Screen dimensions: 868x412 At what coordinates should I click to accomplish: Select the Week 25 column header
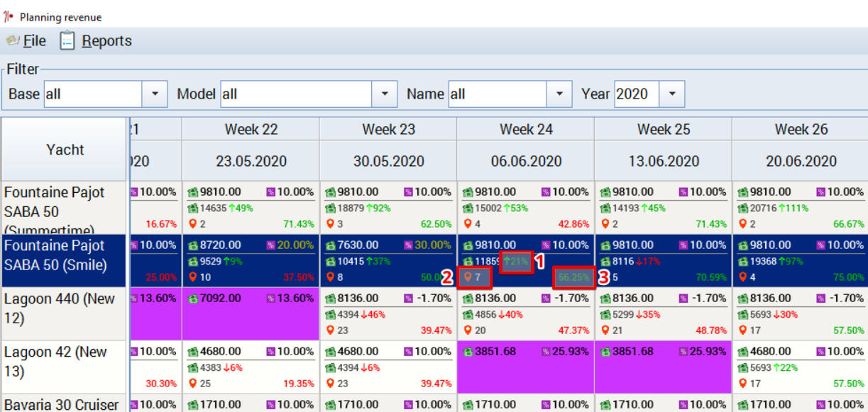click(664, 129)
